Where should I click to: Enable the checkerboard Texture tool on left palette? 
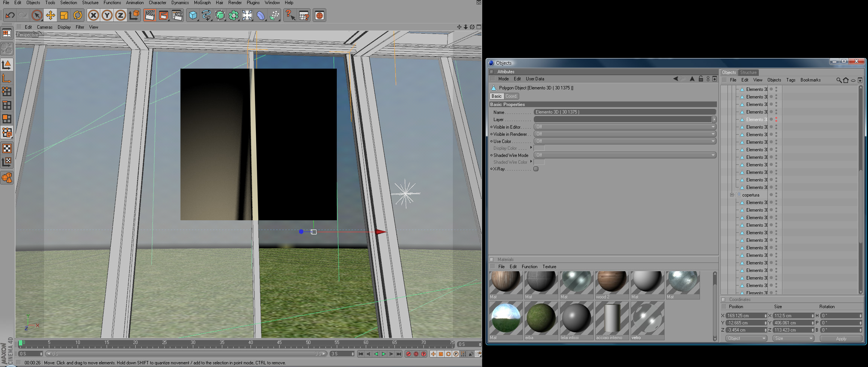point(7,149)
